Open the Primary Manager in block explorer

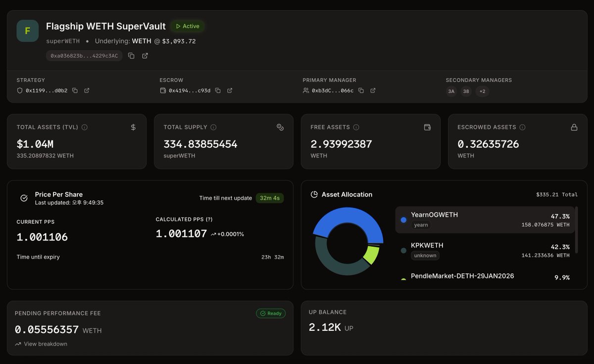[x=373, y=91]
